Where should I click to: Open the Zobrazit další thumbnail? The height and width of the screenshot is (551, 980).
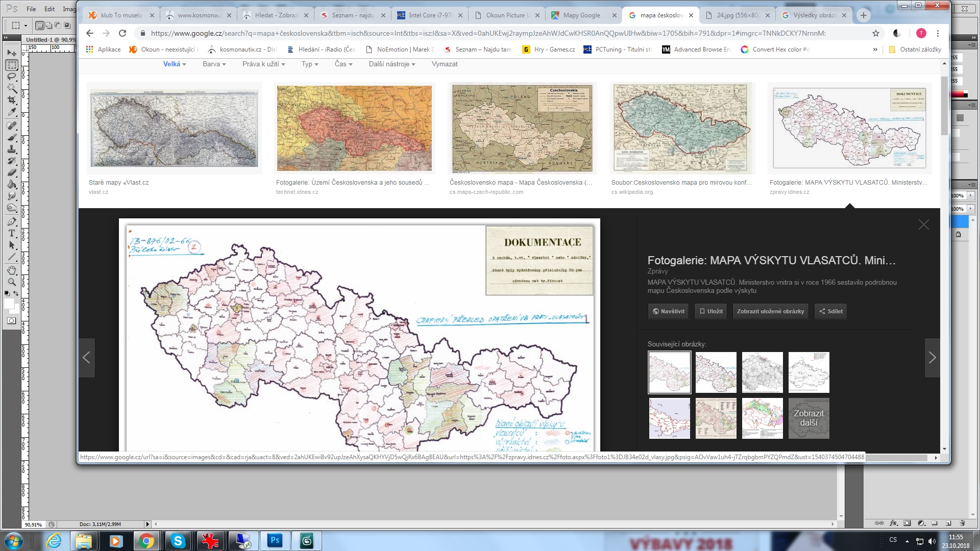[808, 418]
